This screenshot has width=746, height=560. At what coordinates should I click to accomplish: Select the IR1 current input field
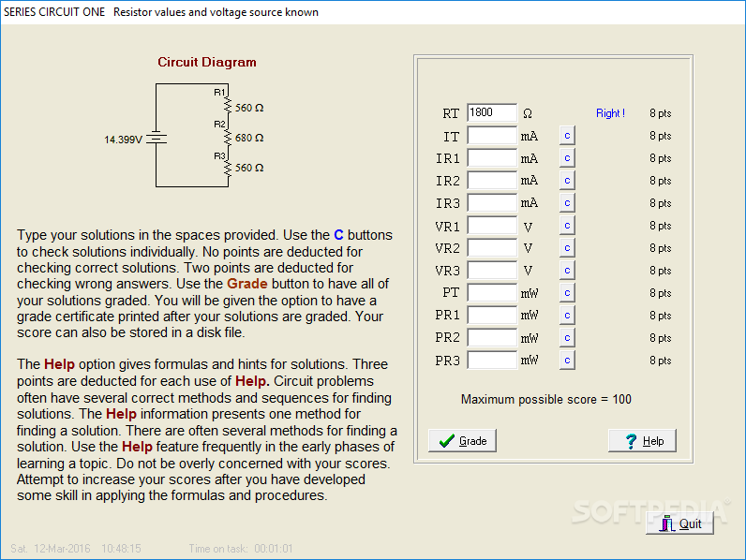pyautogui.click(x=492, y=158)
